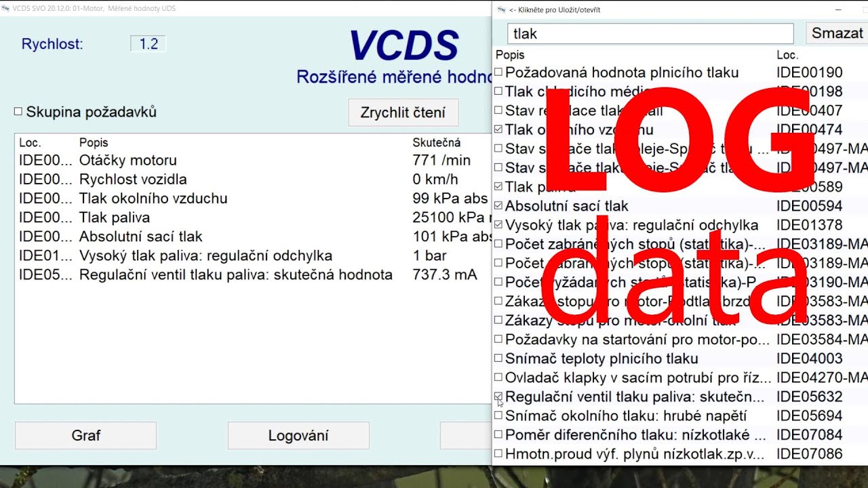The width and height of the screenshot is (868, 488).
Task: Click the code IDE01378 in picker
Action: [809, 224]
